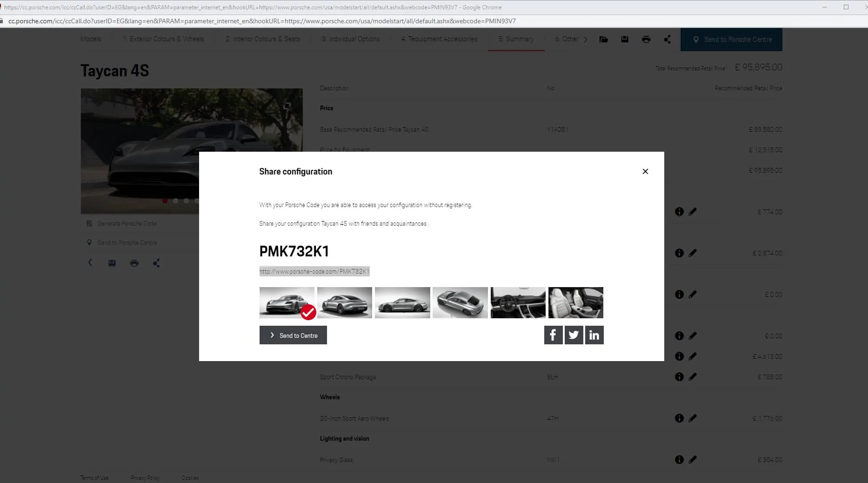Viewport: 868px width, 483px height.
Task: Click print icon below car image
Action: click(134, 263)
